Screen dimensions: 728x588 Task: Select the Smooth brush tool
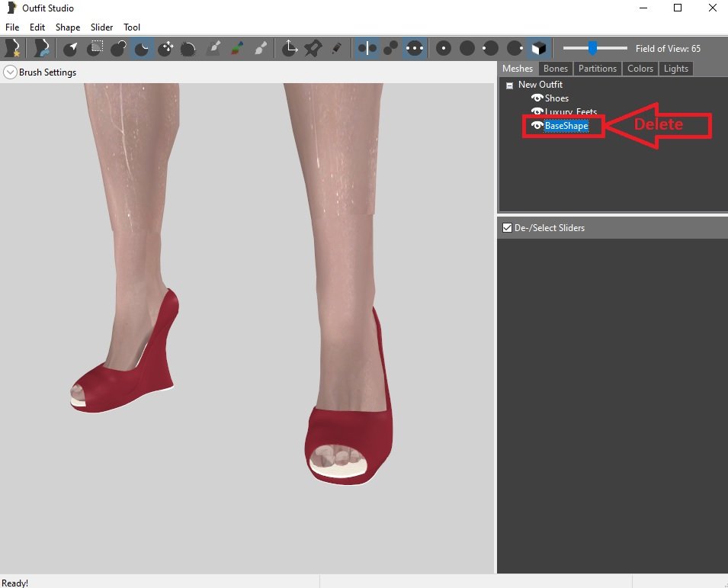pyautogui.click(x=189, y=49)
